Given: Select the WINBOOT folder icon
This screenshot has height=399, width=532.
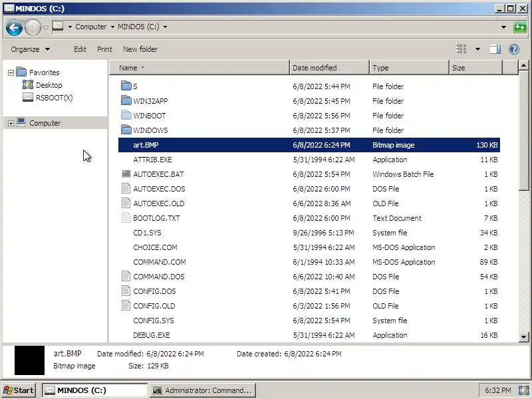Looking at the screenshot, I should (126, 115).
